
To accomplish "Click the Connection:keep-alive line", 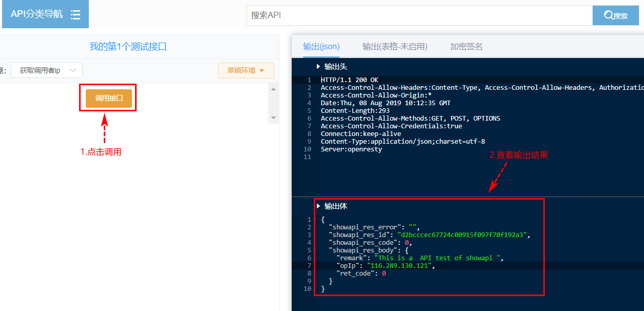I will click(x=361, y=134).
